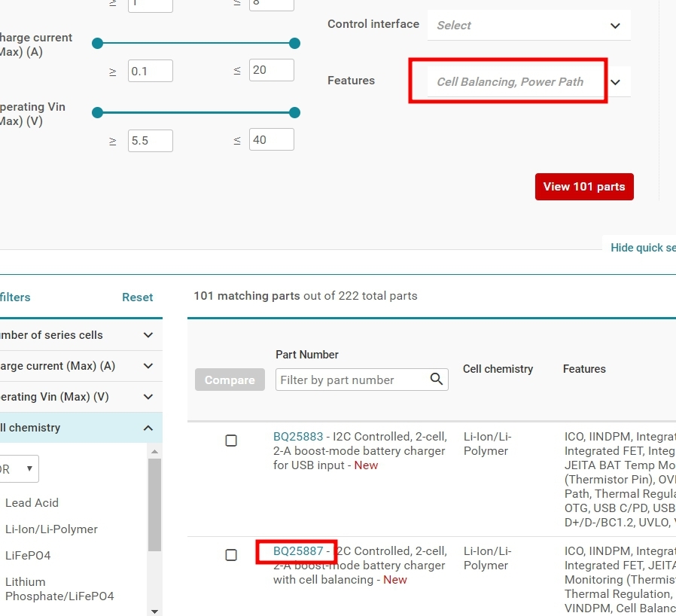Click the operating Vin maximum field 40
The width and height of the screenshot is (676, 616).
(x=272, y=139)
